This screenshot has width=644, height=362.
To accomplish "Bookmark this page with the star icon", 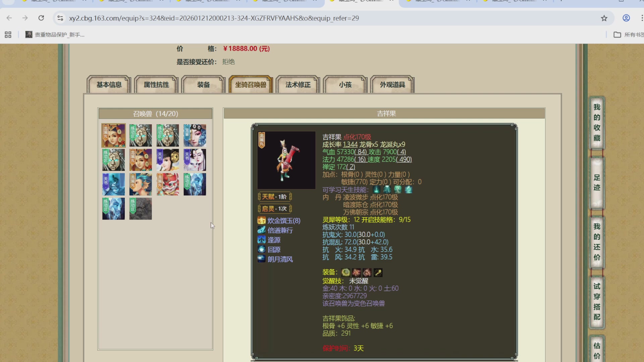I will pyautogui.click(x=604, y=18).
